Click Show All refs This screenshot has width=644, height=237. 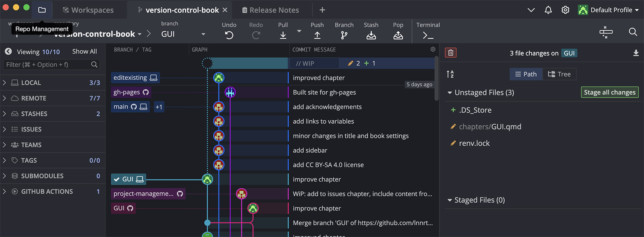(85, 52)
